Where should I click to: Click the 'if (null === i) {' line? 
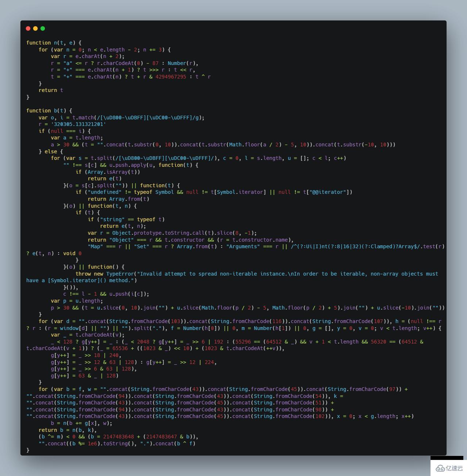pos(65,131)
